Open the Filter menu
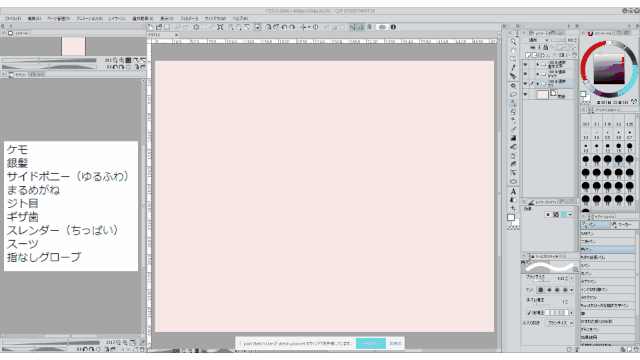The width and height of the screenshot is (640, 360). pyautogui.click(x=189, y=18)
